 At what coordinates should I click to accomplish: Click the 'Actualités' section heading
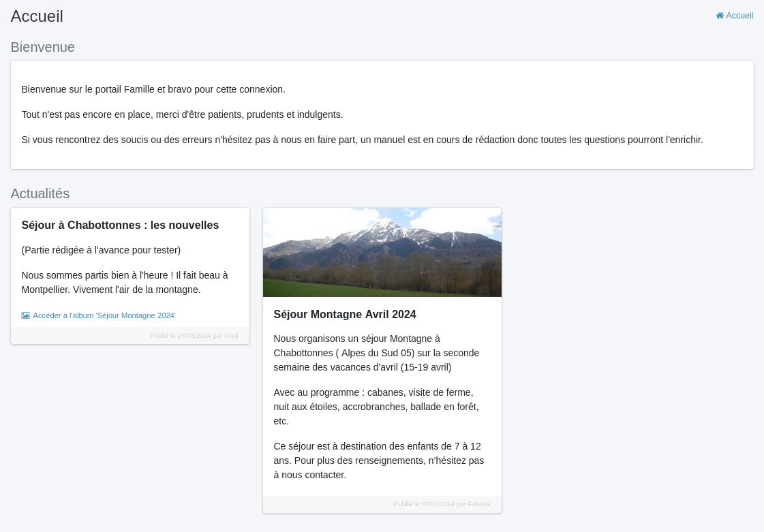(40, 193)
